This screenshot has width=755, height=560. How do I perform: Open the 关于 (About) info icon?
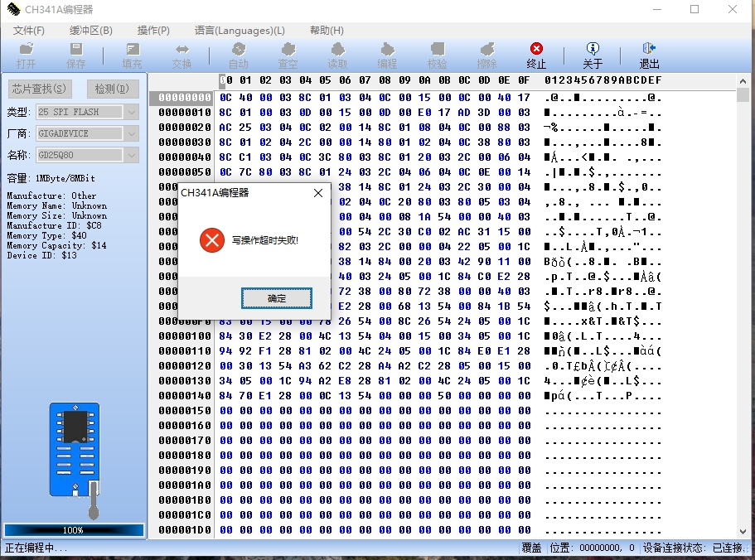[593, 56]
